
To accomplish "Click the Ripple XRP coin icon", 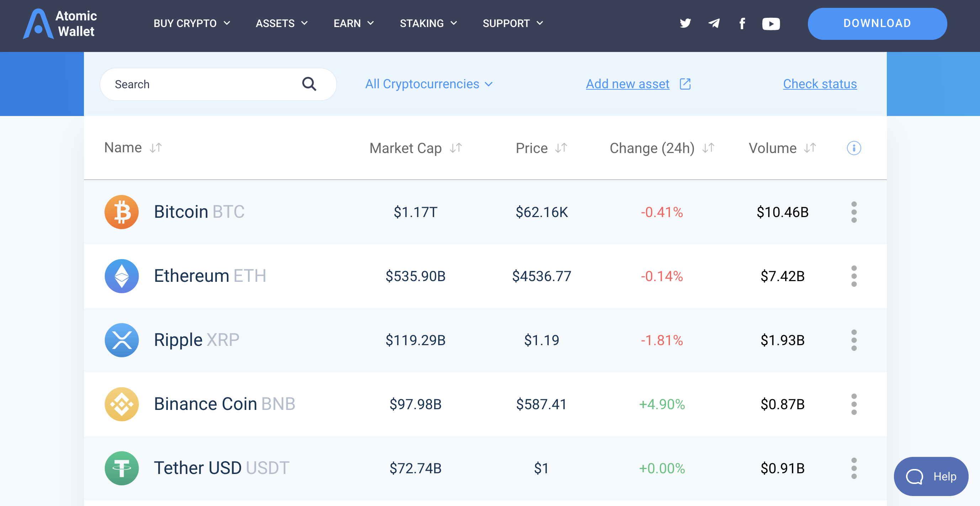I will click(121, 339).
